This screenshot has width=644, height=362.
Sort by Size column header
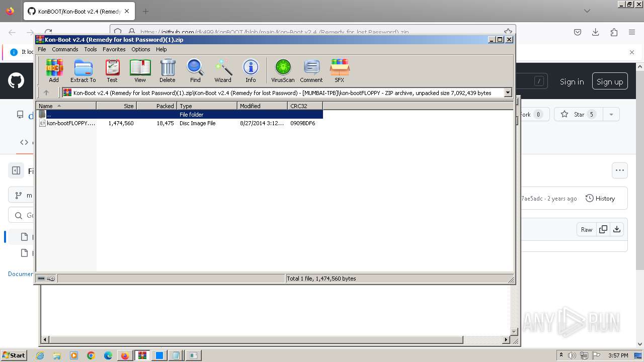(x=117, y=106)
